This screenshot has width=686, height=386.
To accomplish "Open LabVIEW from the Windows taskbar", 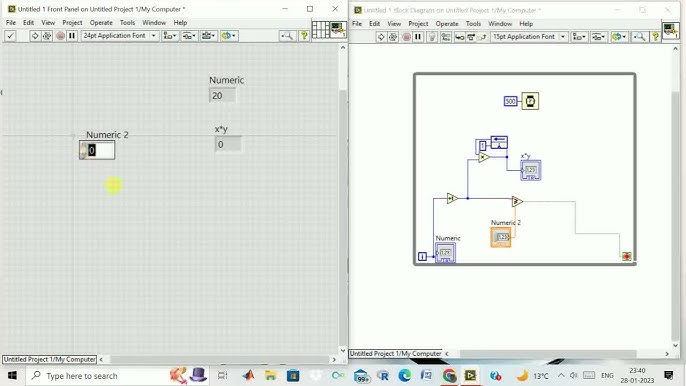I will click(x=470, y=375).
